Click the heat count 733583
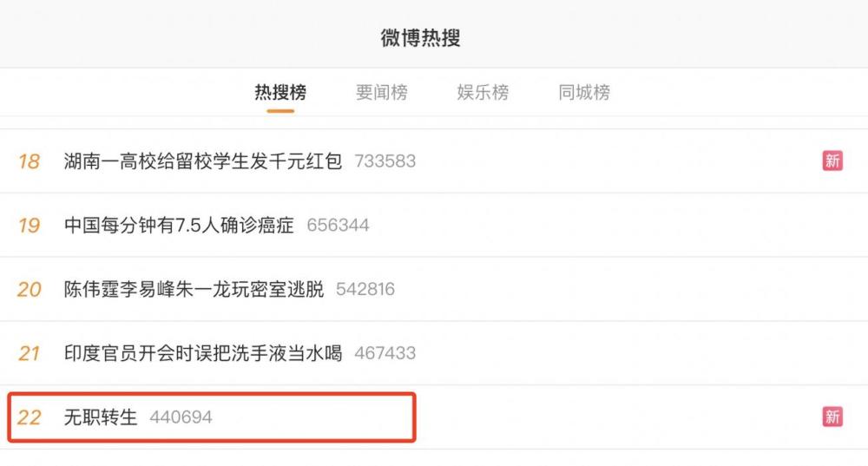Viewport: 868px width, 466px height. pyautogui.click(x=385, y=161)
